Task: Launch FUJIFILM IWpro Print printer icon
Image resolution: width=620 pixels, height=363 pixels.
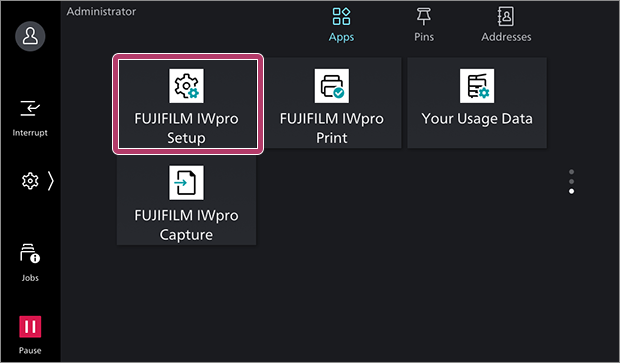Action: tap(332, 86)
